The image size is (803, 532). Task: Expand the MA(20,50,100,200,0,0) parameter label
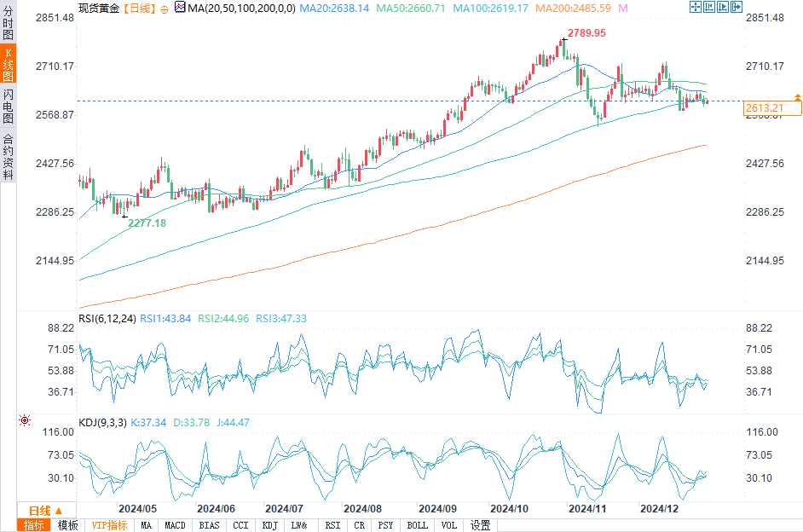(x=242, y=9)
